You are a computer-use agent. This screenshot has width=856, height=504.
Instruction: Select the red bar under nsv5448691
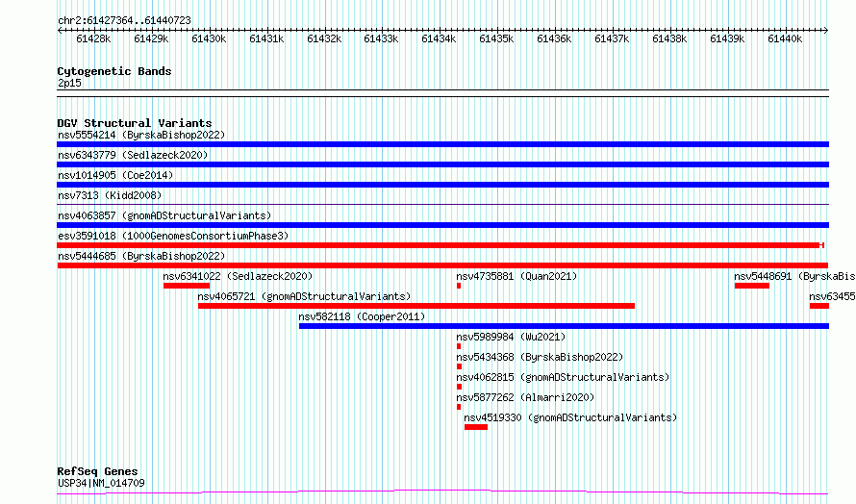point(752,286)
